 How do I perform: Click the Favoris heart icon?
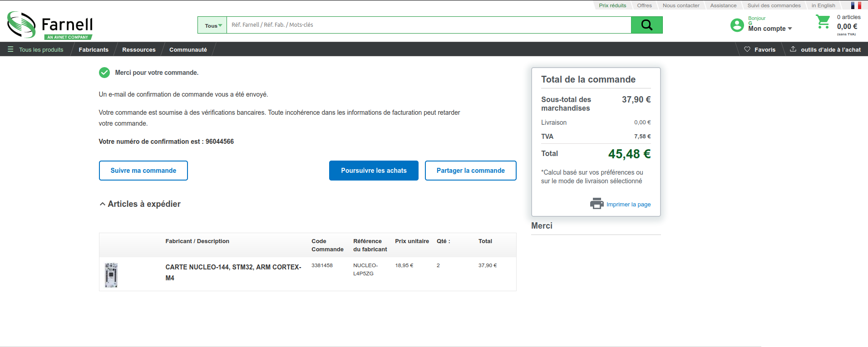click(x=747, y=49)
